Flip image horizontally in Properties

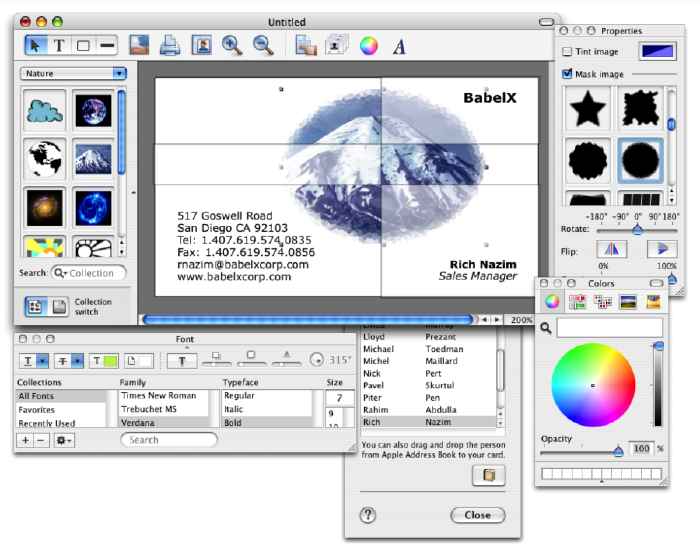(x=612, y=249)
